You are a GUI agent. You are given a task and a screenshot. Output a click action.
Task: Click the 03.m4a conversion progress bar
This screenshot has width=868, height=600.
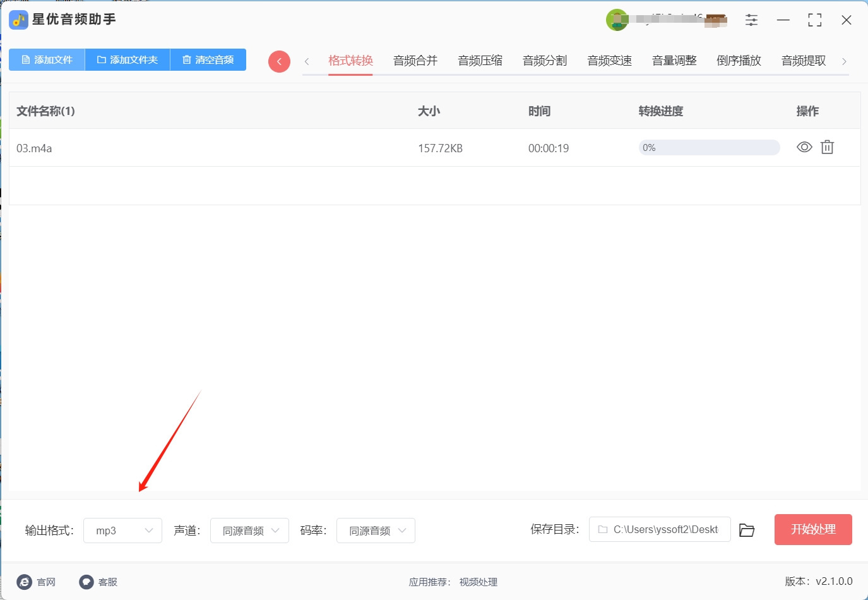[x=710, y=148]
